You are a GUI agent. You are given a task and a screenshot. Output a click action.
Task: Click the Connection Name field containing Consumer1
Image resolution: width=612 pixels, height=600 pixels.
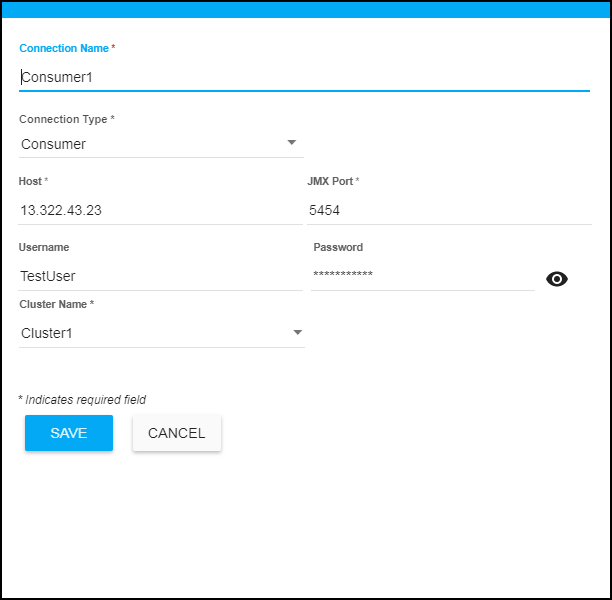(x=304, y=76)
